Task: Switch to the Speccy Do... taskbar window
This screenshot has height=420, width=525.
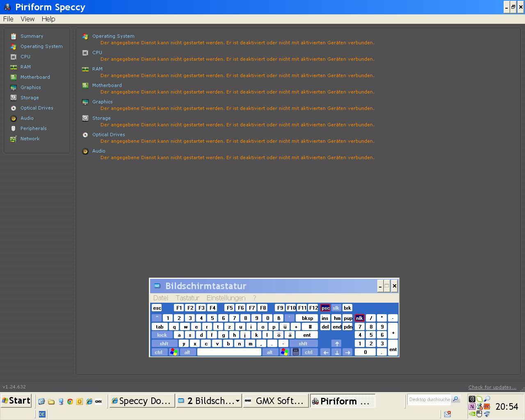Action: pos(142,401)
